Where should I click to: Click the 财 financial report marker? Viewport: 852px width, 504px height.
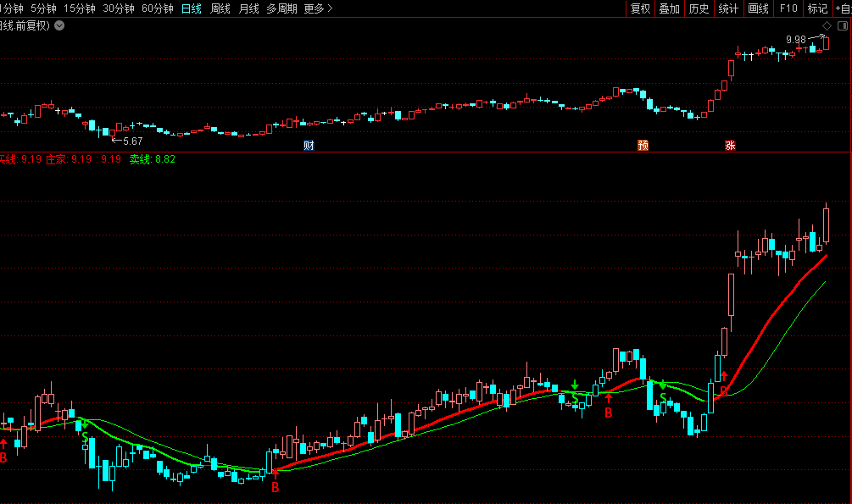pos(309,145)
